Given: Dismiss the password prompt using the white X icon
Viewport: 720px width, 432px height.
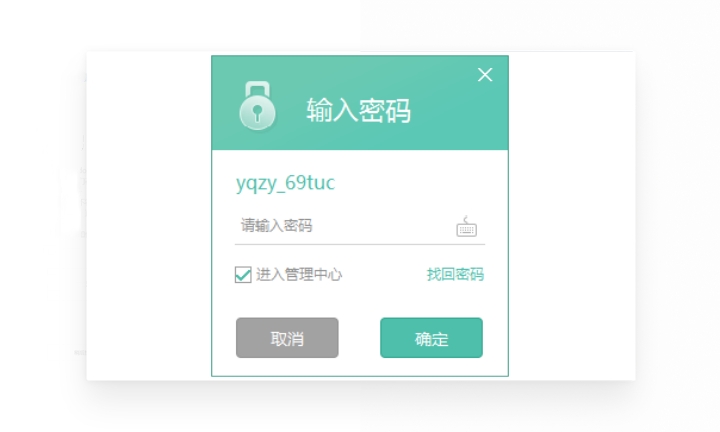Looking at the screenshot, I should 485,75.
